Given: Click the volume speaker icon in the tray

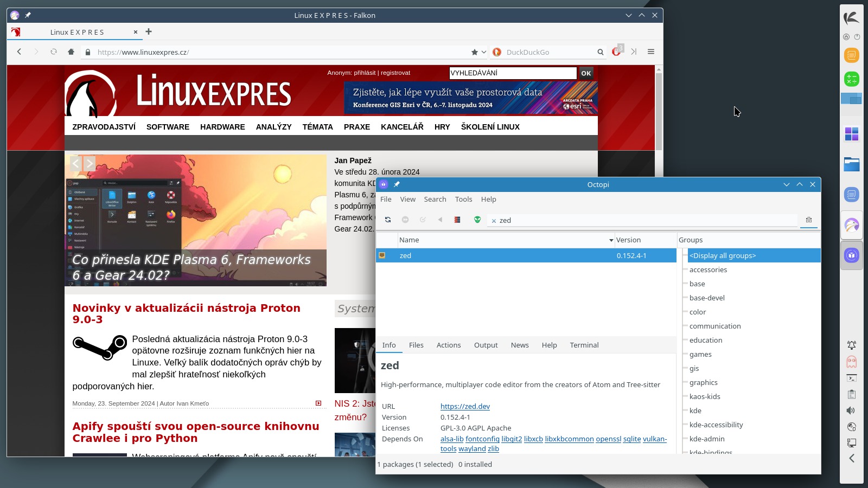Looking at the screenshot, I should click(x=851, y=410).
